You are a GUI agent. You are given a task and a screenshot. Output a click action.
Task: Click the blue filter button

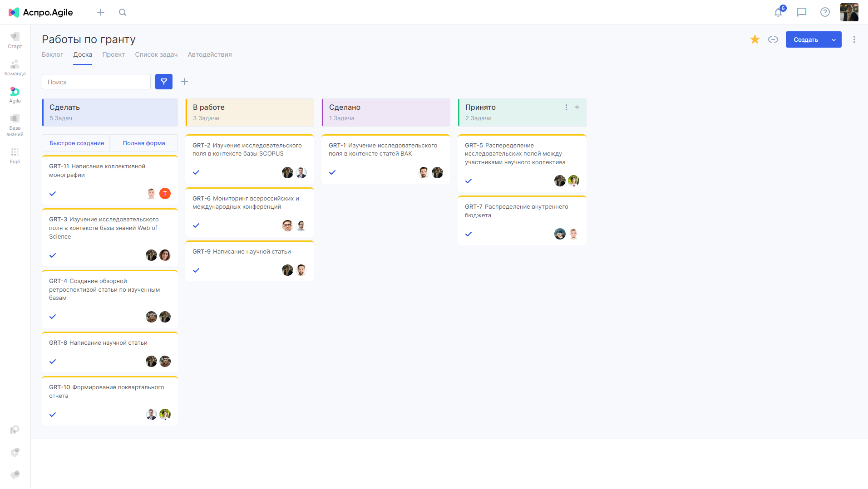tap(164, 82)
